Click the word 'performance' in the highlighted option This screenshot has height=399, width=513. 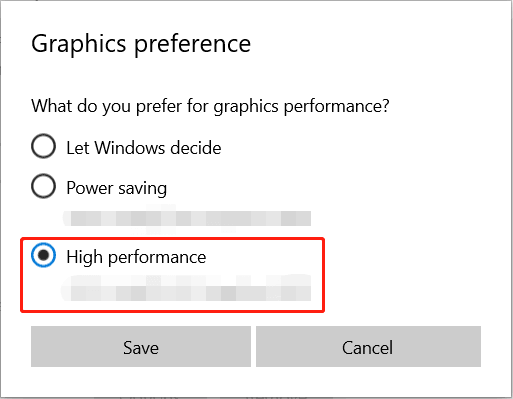(157, 258)
